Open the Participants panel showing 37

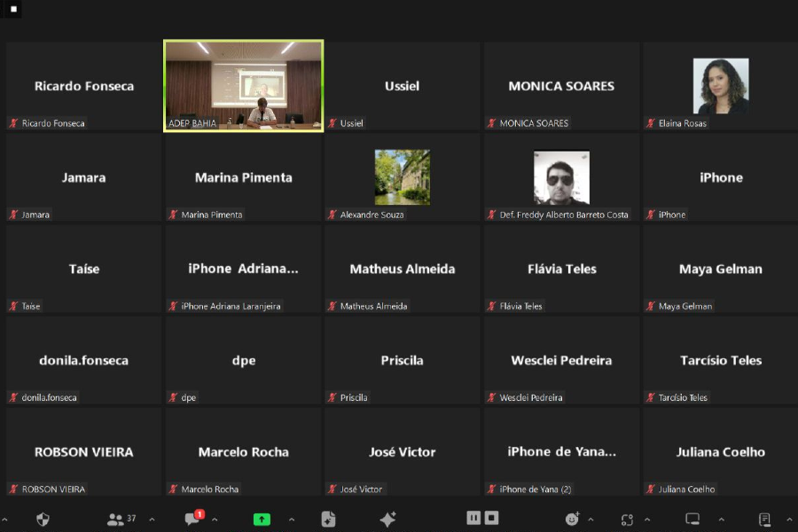tap(121, 520)
